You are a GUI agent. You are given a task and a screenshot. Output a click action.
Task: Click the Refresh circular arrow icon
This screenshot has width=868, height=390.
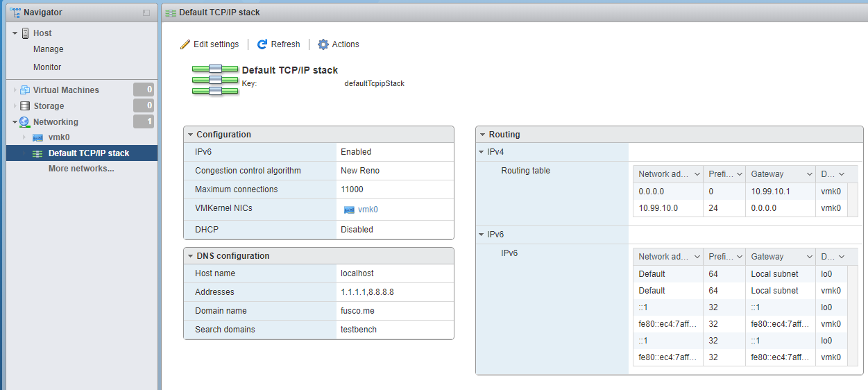262,44
